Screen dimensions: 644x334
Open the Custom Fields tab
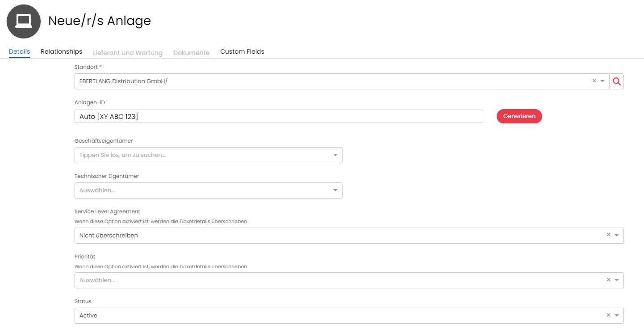click(242, 51)
